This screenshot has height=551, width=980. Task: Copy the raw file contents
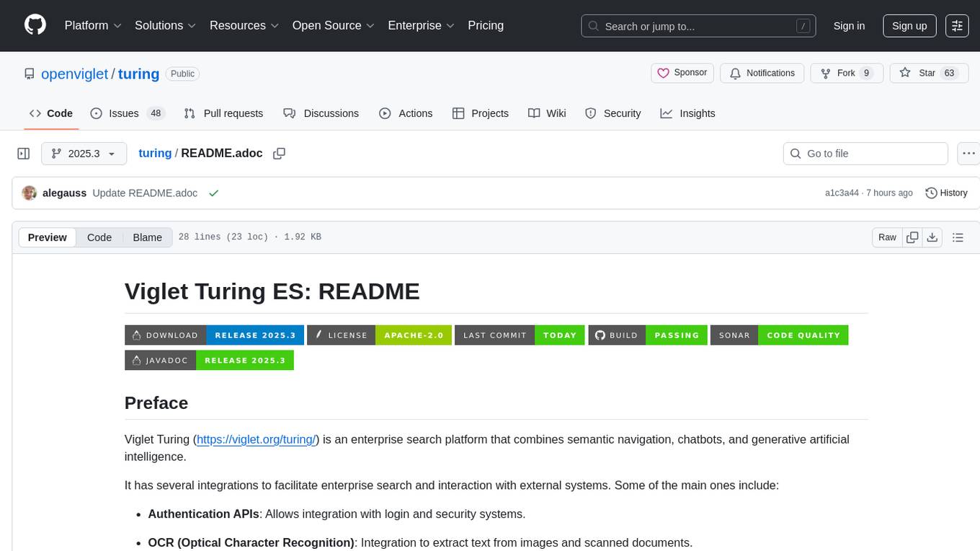point(912,237)
